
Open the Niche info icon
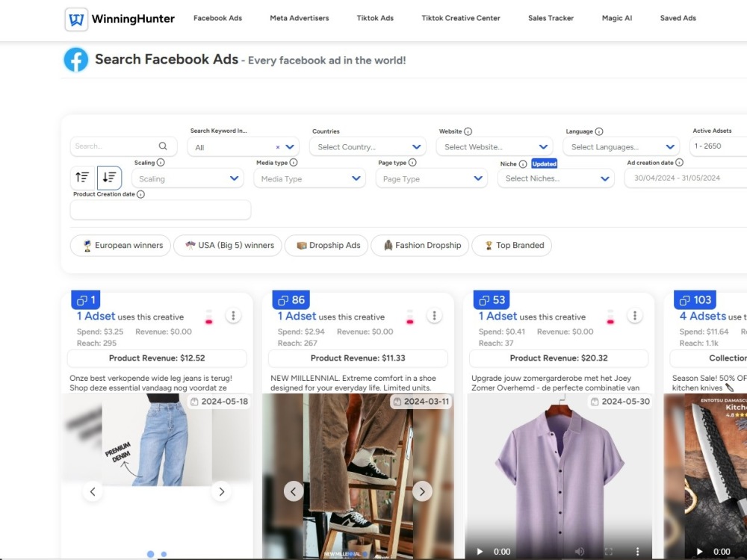(x=523, y=164)
